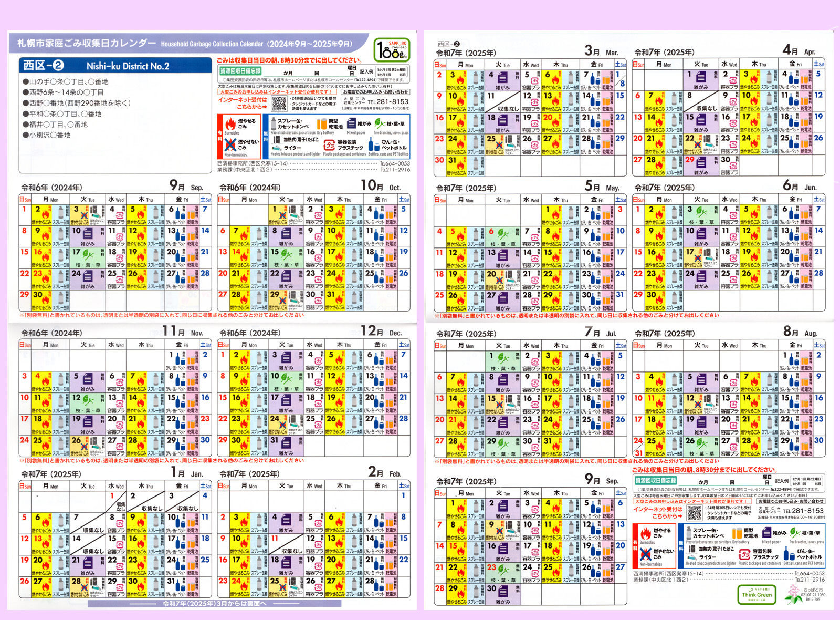Click the plastic containers icon in the bottom-right legend

[745, 554]
